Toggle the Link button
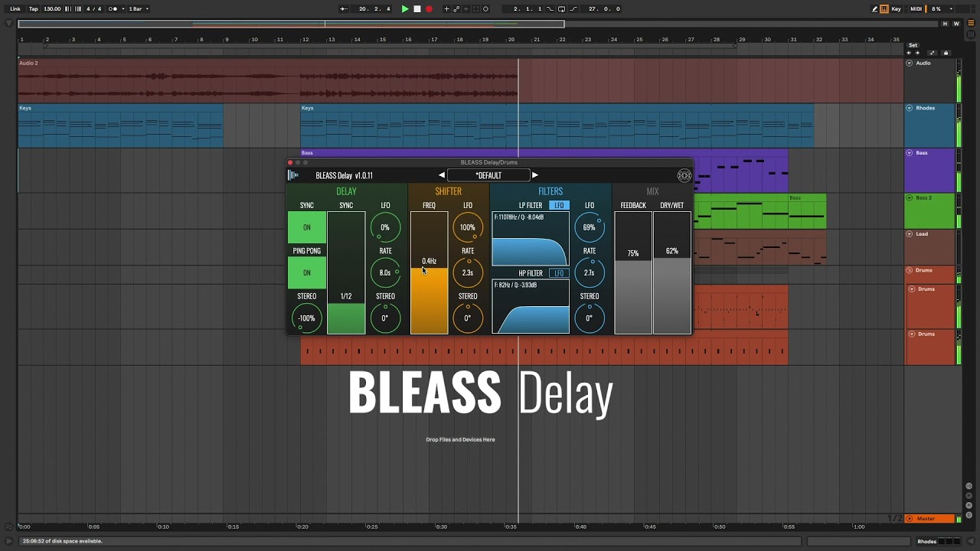The width and height of the screenshot is (980, 551). (x=15, y=9)
